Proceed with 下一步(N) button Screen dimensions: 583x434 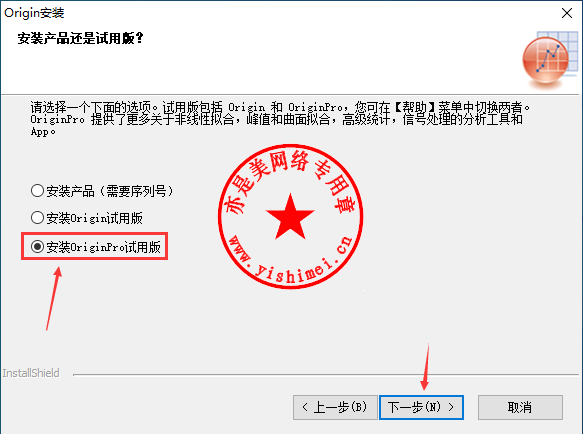tap(421, 407)
